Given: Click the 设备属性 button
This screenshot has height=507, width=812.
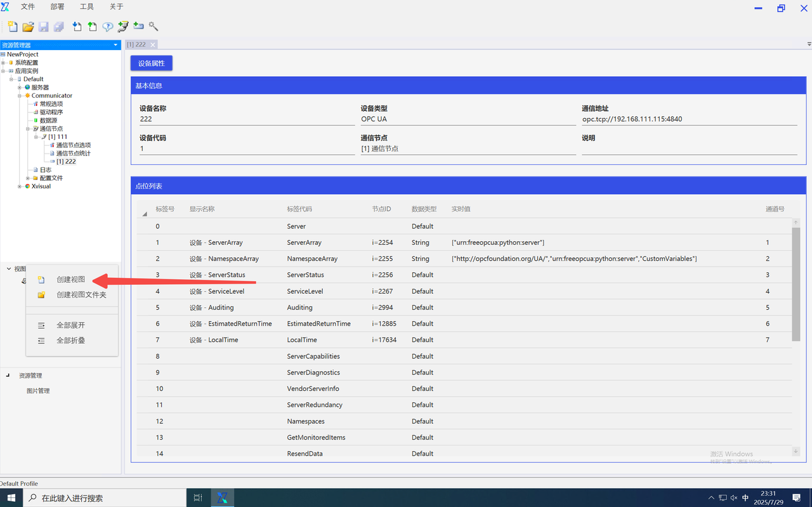Looking at the screenshot, I should [151, 63].
